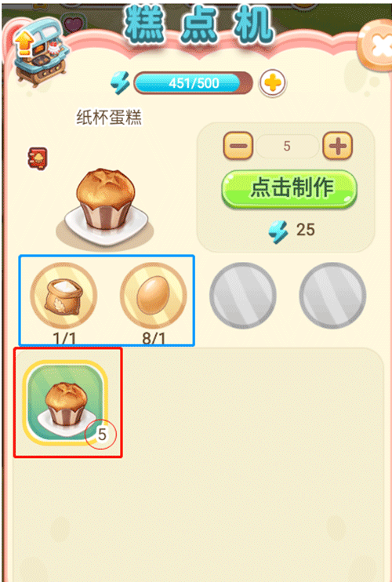Click the green 点击制作 button

289,188
